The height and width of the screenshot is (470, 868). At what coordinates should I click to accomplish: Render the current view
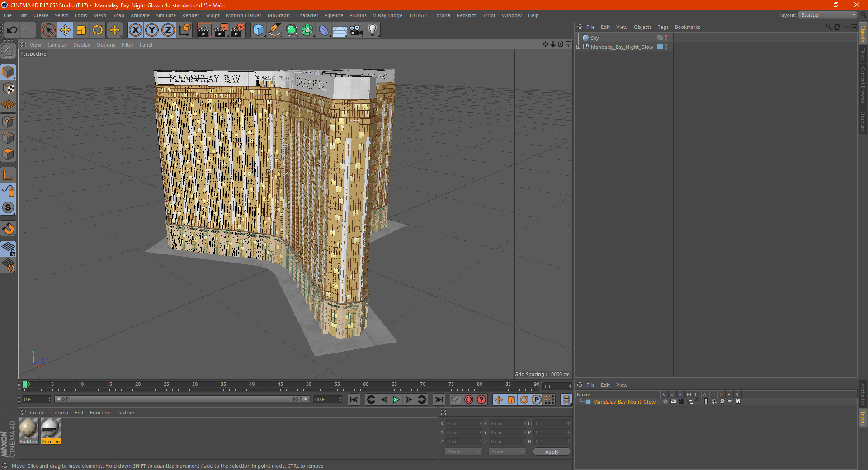(204, 30)
